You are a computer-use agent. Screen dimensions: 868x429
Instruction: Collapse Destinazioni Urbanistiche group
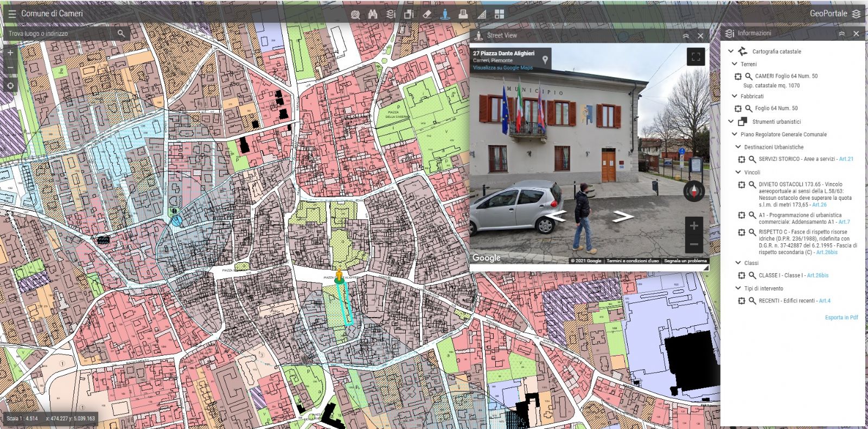tap(738, 147)
